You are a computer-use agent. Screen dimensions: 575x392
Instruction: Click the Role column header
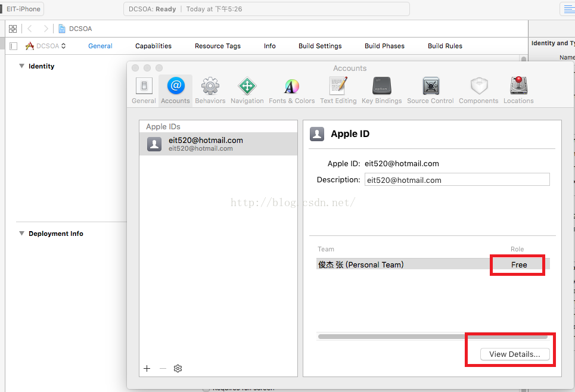pos(517,250)
